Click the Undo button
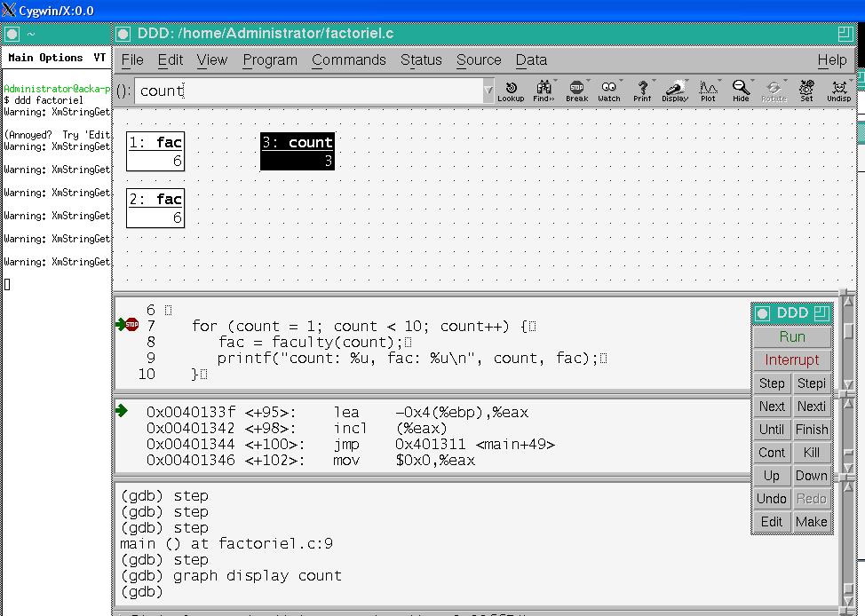865x616 pixels. pyautogui.click(x=772, y=499)
